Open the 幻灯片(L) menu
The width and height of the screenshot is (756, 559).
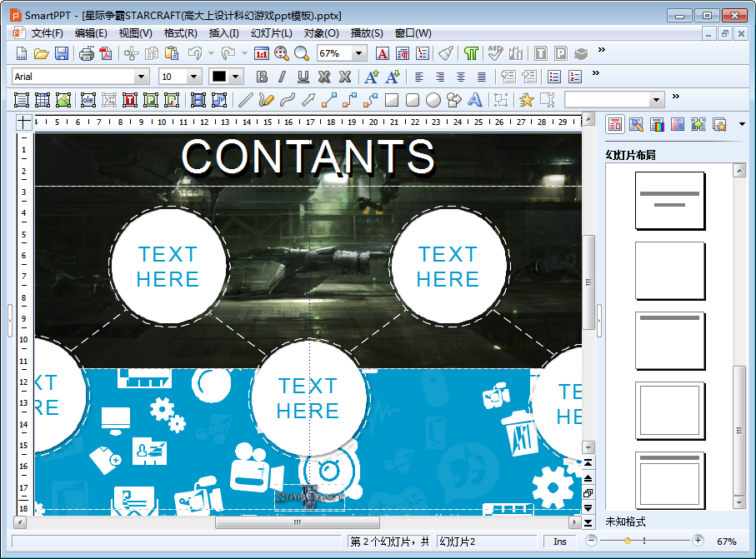pos(271,33)
